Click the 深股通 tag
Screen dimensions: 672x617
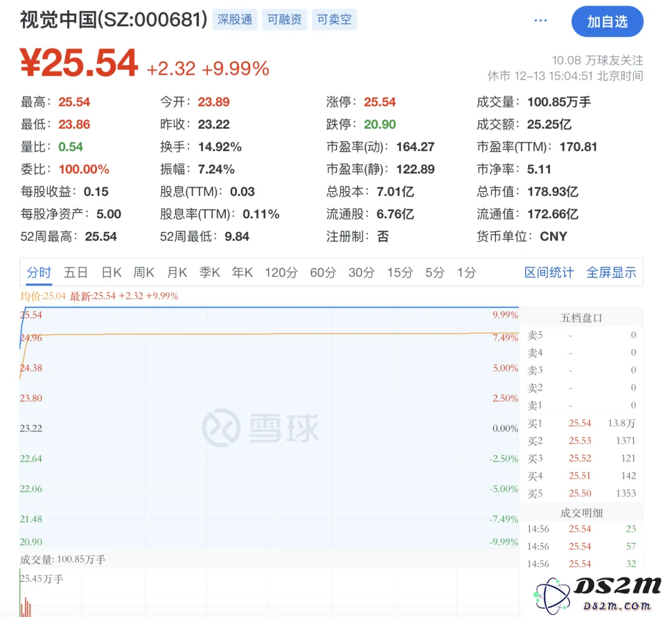pos(235,20)
